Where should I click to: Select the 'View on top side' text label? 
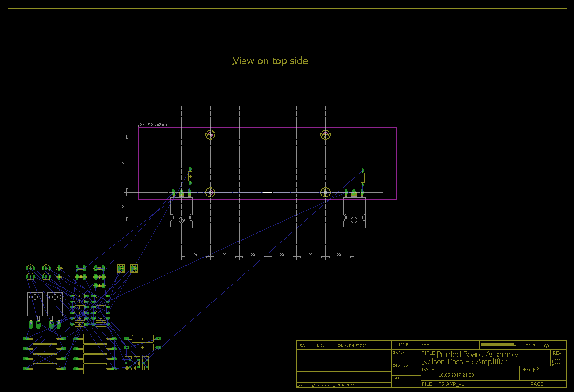tap(270, 61)
